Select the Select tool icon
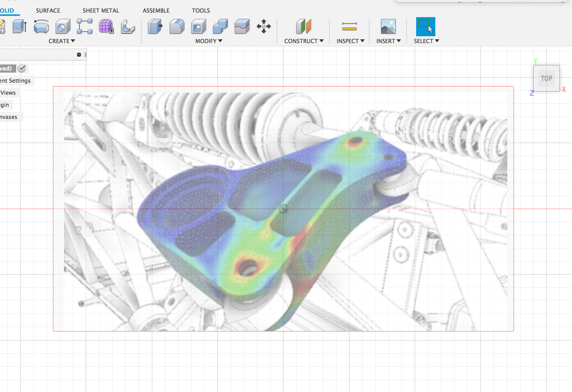The image size is (572, 392). (x=425, y=27)
